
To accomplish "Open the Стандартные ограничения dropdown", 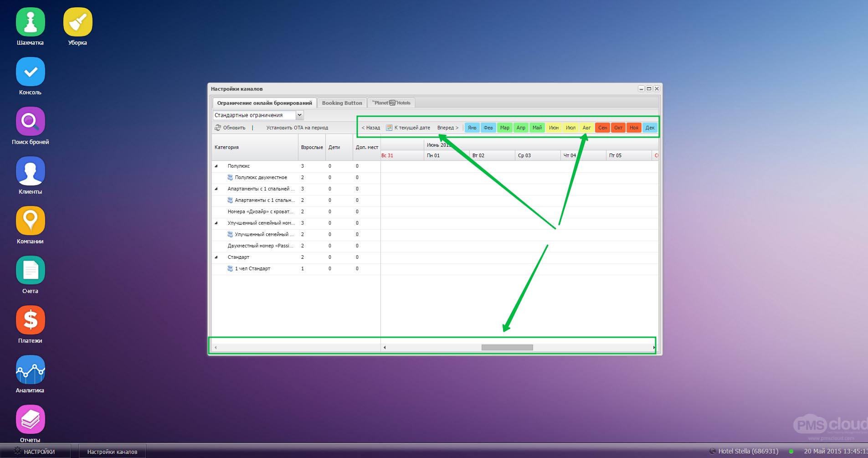I will 299,115.
